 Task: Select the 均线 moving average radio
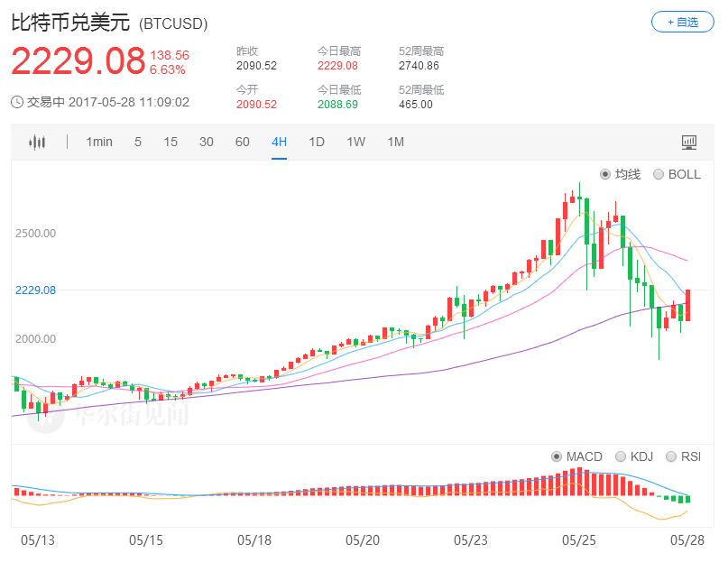(x=605, y=174)
